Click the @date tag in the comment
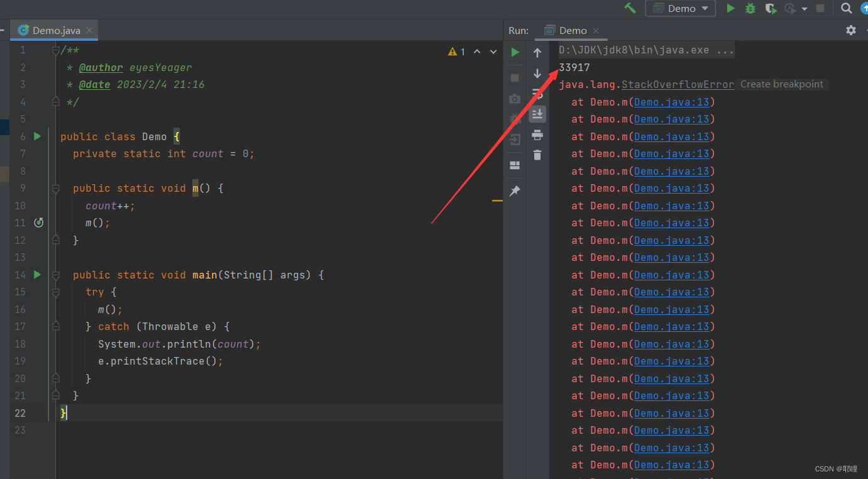This screenshot has width=868, height=479. (95, 84)
